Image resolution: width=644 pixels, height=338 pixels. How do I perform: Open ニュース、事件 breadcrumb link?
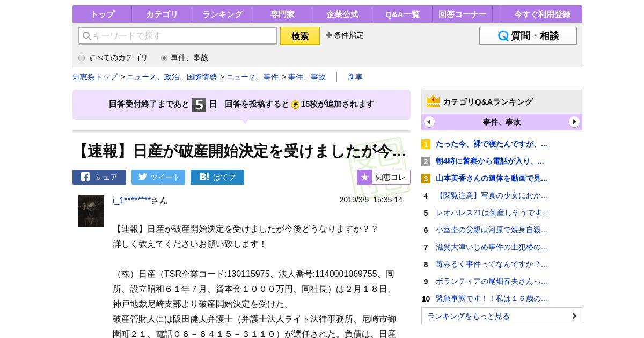tap(252, 77)
